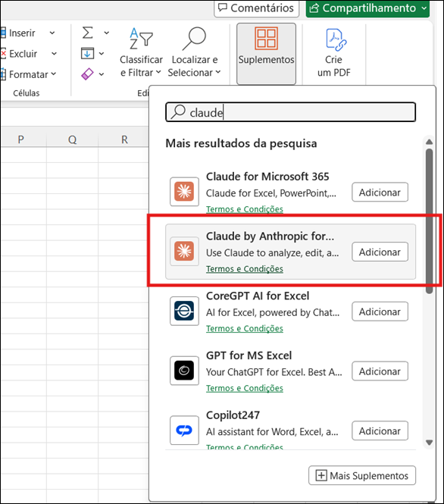The image size is (444, 504).
Task: Open Termos e Condições for CoreGPT AI
Action: click(x=245, y=328)
